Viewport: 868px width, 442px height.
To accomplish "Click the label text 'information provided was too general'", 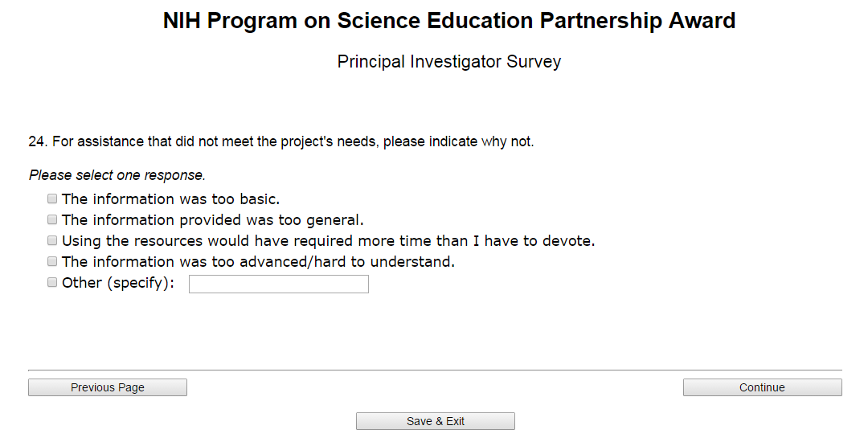I will (x=213, y=220).
